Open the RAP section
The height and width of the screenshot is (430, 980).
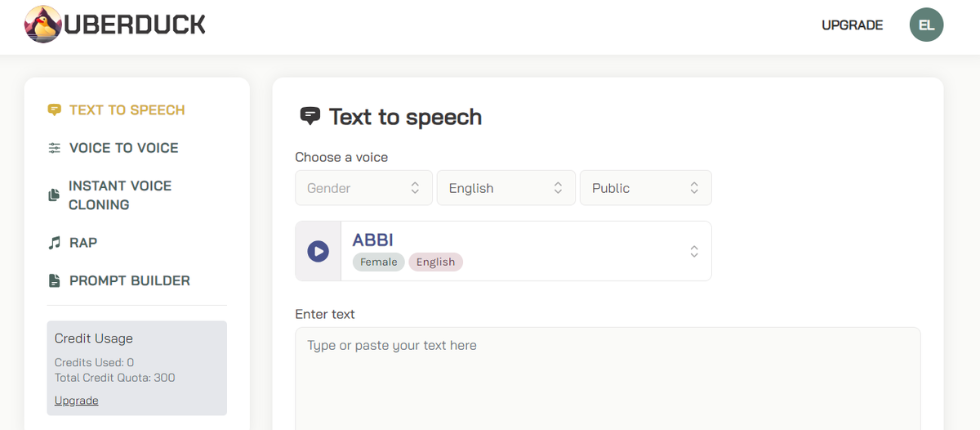[x=83, y=243]
